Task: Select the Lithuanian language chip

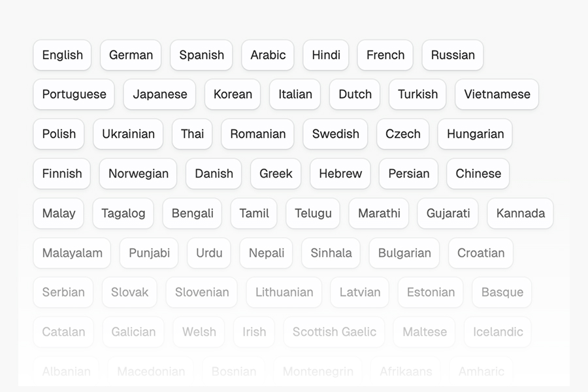Action: [284, 292]
